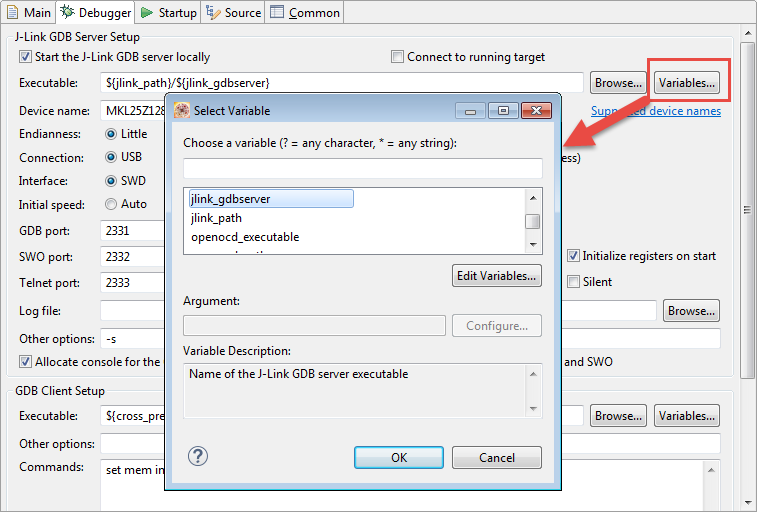
Task: Click the variable filter text field
Action: pos(362,168)
